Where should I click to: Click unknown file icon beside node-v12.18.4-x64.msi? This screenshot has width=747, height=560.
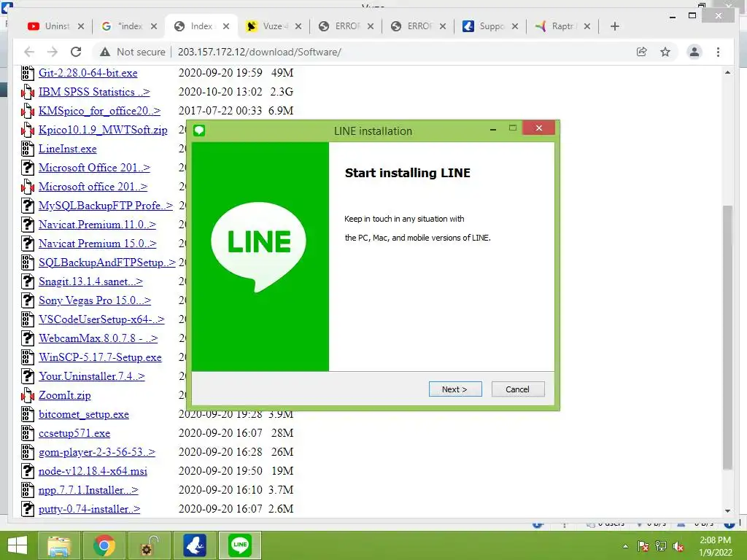tap(28, 471)
